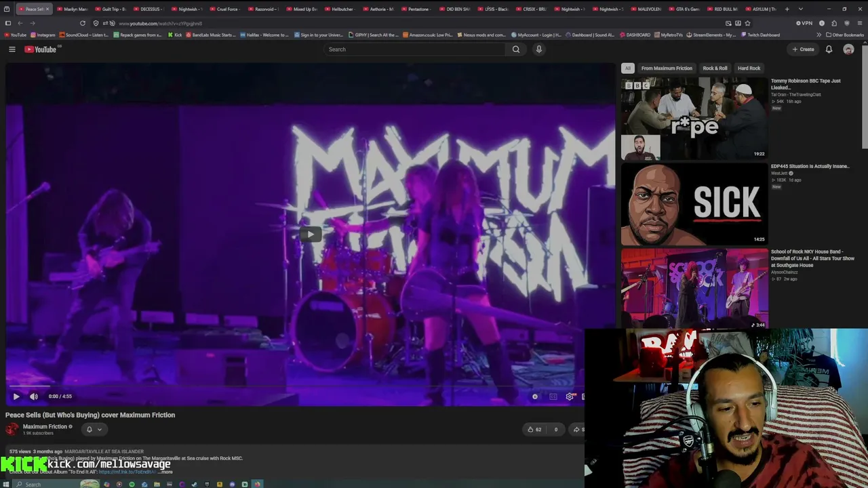This screenshot has height=488, width=868.
Task: Go to YouTube home via the logo
Action: (41, 49)
